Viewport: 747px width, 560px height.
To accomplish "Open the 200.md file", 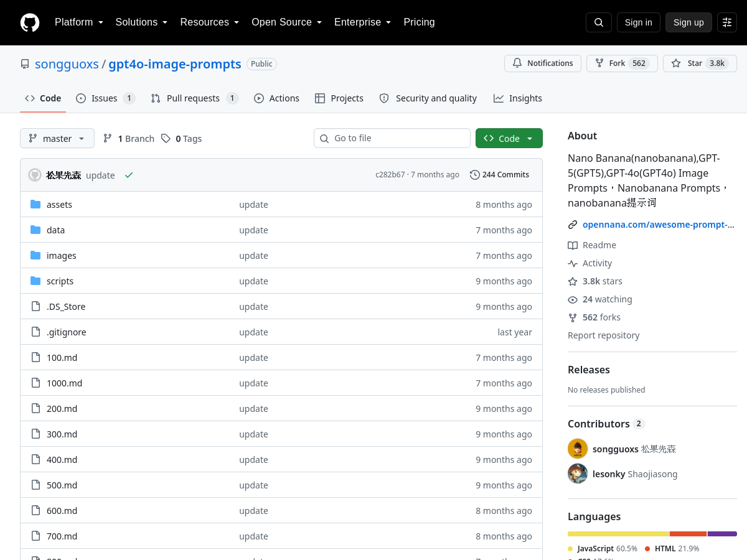I will [62, 409].
